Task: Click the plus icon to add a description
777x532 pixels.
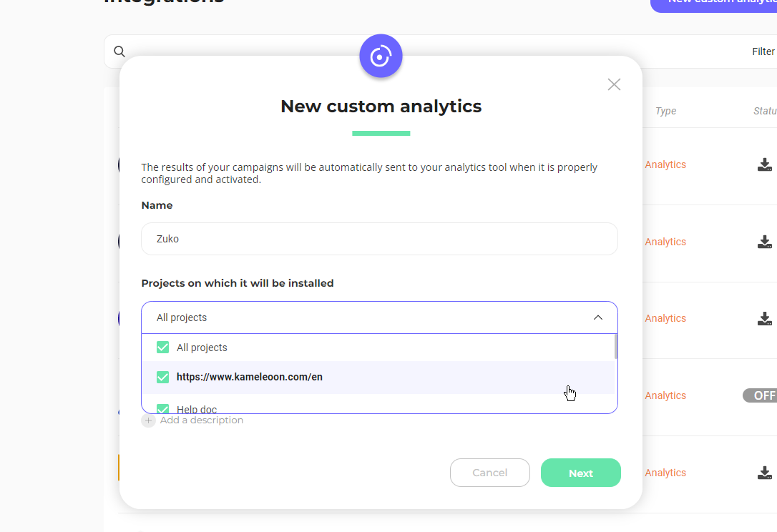Action: click(x=148, y=420)
